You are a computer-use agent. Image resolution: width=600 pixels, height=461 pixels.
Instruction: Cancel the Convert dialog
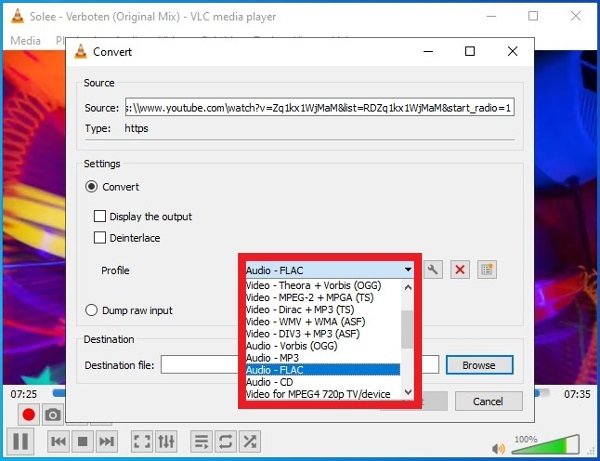(488, 401)
